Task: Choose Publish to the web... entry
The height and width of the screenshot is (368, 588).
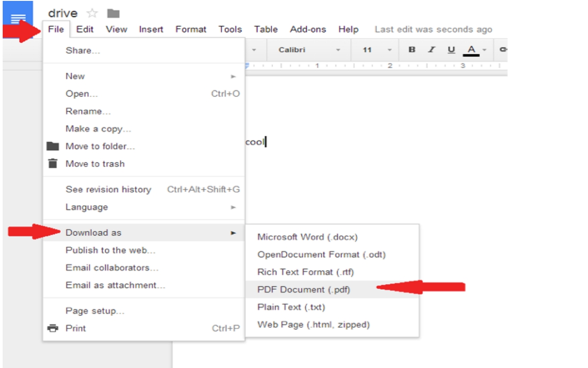Action: click(x=144, y=250)
